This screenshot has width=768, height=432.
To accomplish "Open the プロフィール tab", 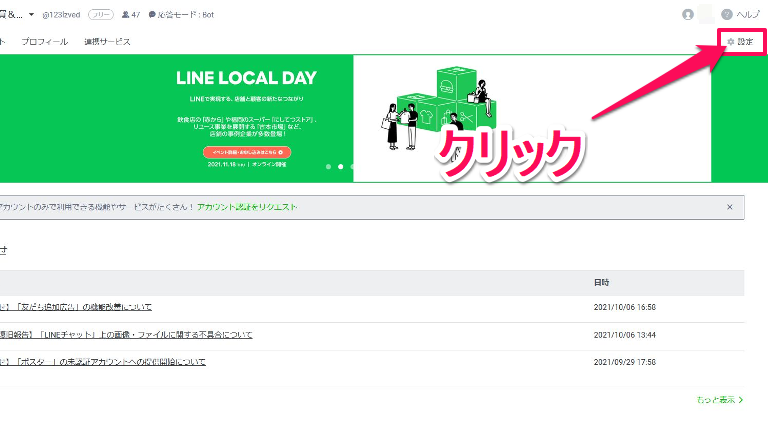I will (45, 42).
